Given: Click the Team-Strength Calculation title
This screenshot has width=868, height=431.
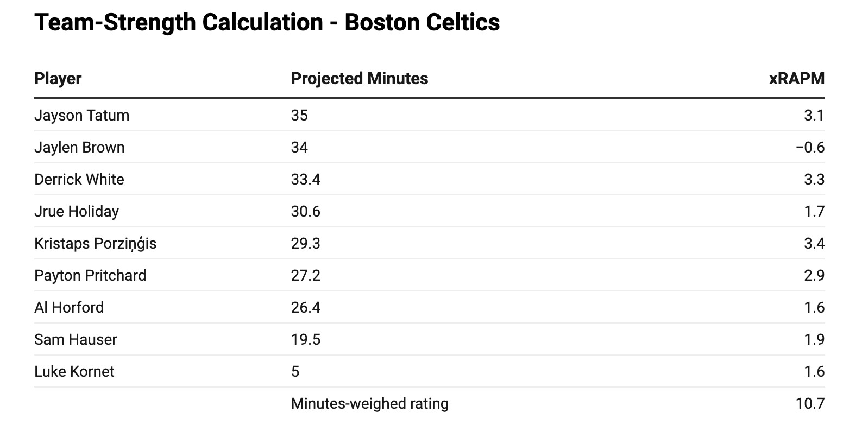Looking at the screenshot, I should [x=267, y=23].
